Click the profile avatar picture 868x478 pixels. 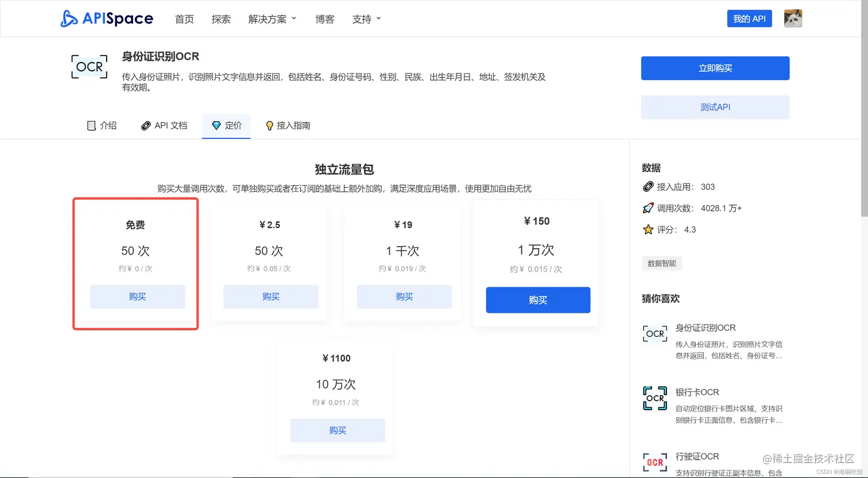coord(793,18)
